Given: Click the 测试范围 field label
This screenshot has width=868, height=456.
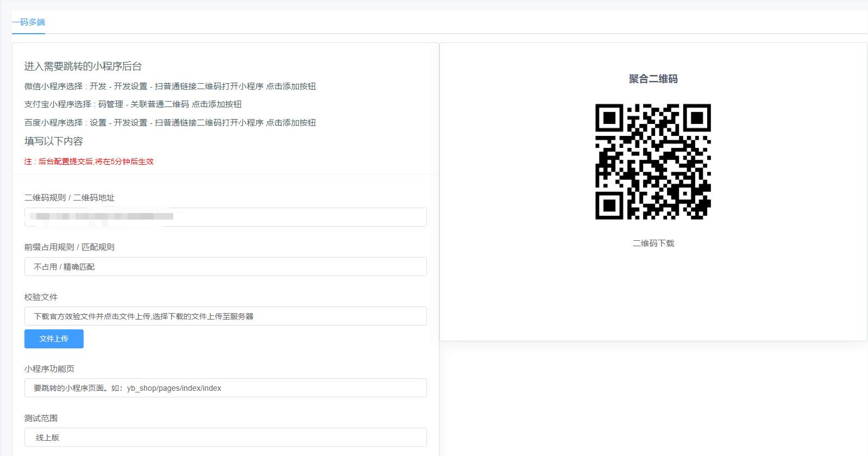Looking at the screenshot, I should click(x=41, y=418).
